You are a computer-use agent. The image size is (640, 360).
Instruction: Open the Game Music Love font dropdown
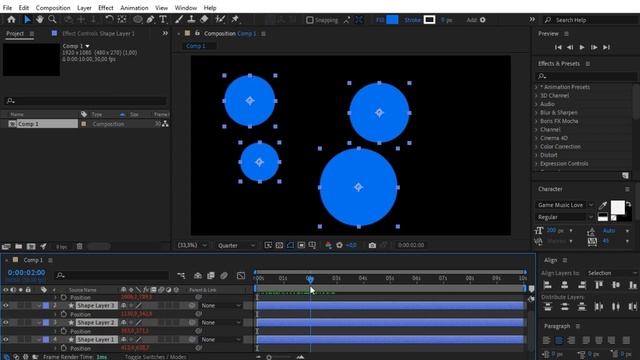coord(564,205)
